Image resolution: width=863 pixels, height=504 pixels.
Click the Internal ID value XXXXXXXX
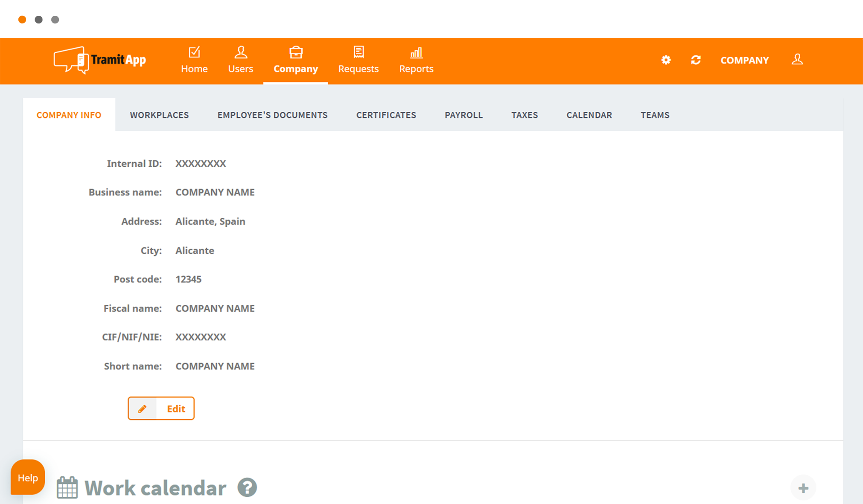click(x=201, y=164)
